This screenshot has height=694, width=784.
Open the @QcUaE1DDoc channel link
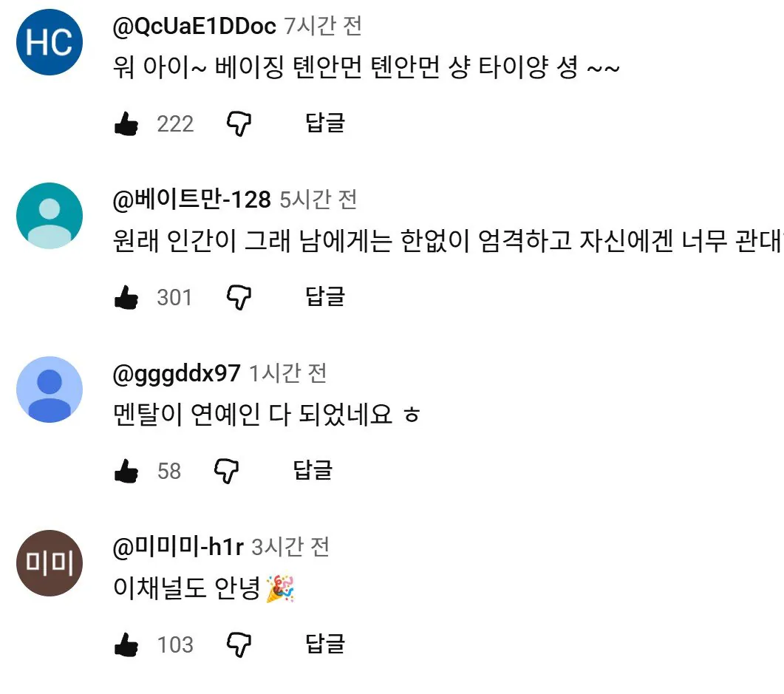point(194,26)
